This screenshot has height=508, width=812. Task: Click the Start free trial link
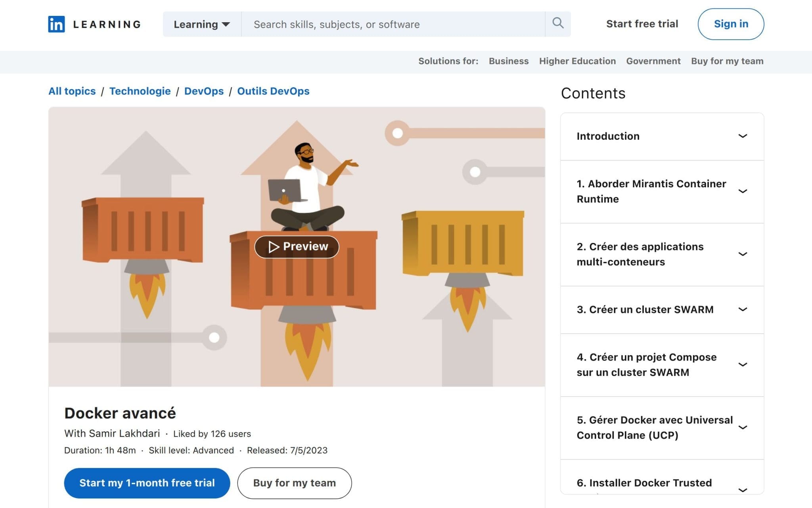click(x=642, y=24)
